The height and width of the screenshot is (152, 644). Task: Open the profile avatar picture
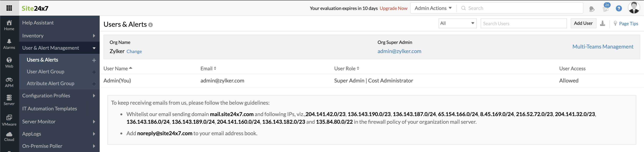pyautogui.click(x=634, y=8)
